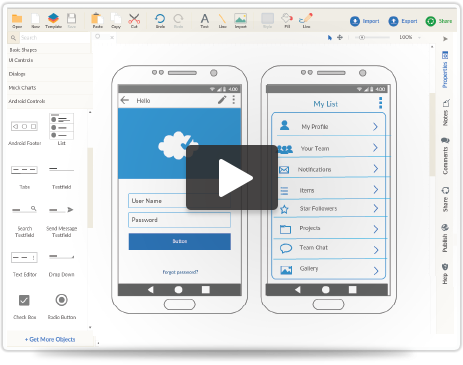Click the Line color pencil icon
Image resolution: width=463 pixels, height=365 pixels.
coord(306,18)
